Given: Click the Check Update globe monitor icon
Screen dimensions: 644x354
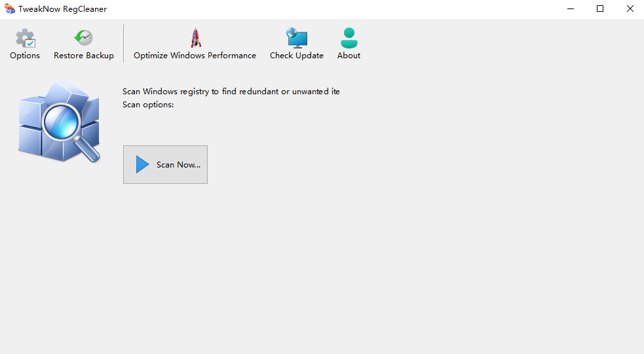Looking at the screenshot, I should [297, 38].
